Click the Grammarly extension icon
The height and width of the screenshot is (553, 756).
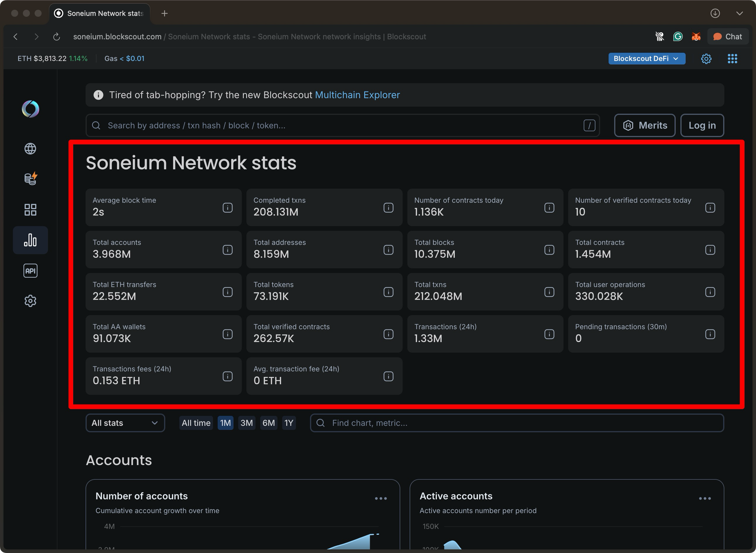pos(678,37)
